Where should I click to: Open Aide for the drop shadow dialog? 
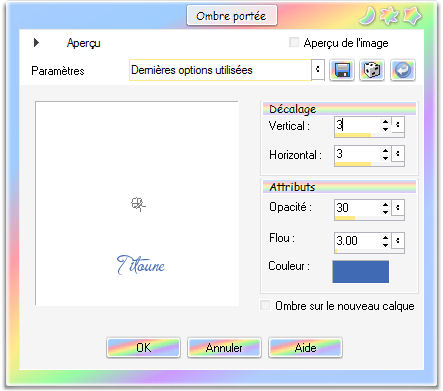305,348
